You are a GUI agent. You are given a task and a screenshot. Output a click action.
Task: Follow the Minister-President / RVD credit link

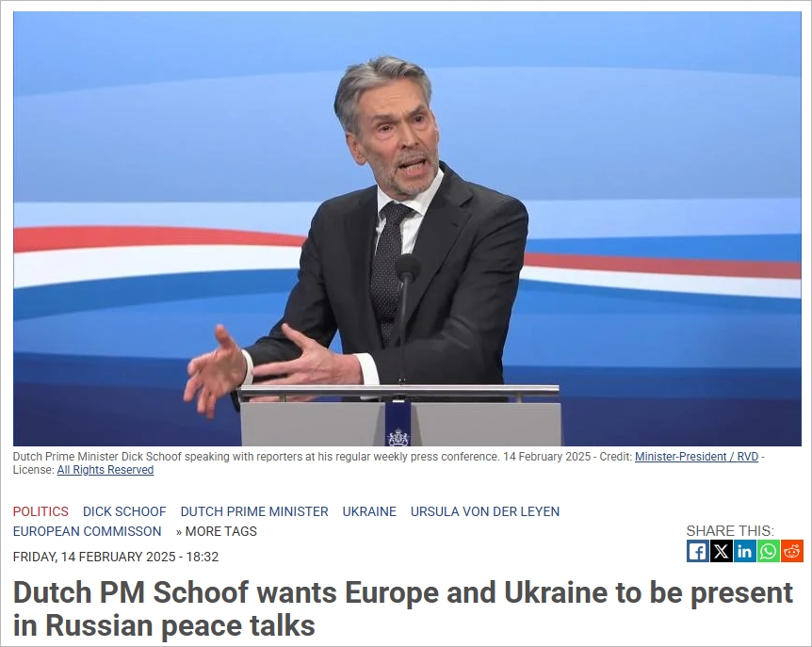696,457
